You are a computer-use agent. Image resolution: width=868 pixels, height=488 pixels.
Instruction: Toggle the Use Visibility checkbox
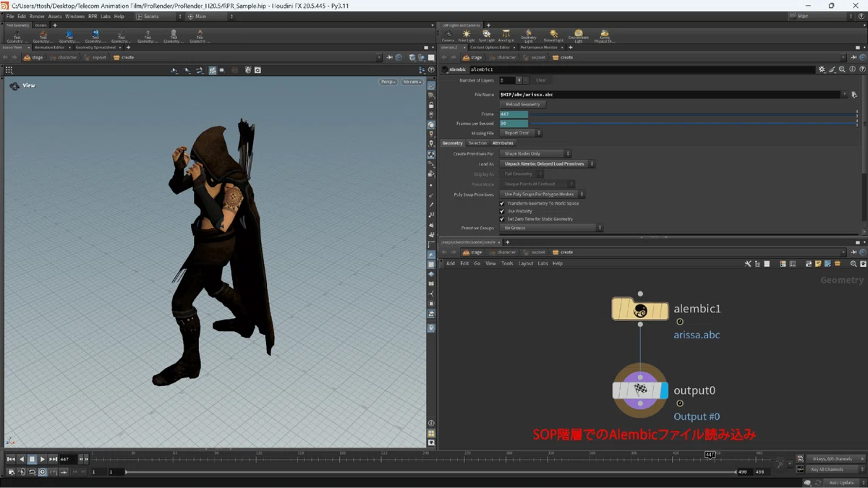pos(502,211)
